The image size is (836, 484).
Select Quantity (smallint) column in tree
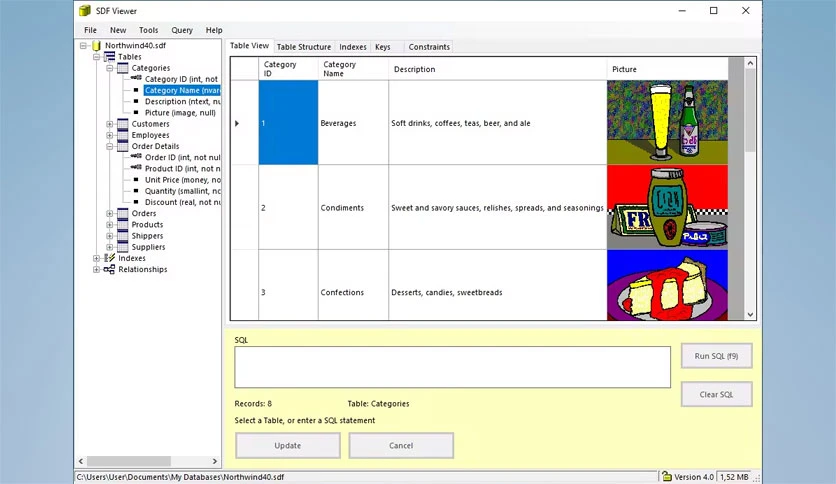coord(182,191)
